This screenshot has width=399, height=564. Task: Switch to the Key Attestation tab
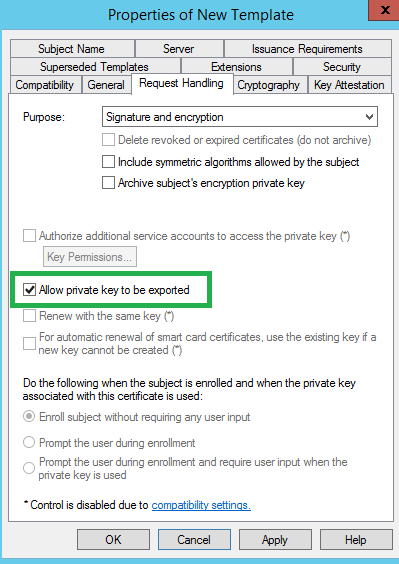[349, 85]
